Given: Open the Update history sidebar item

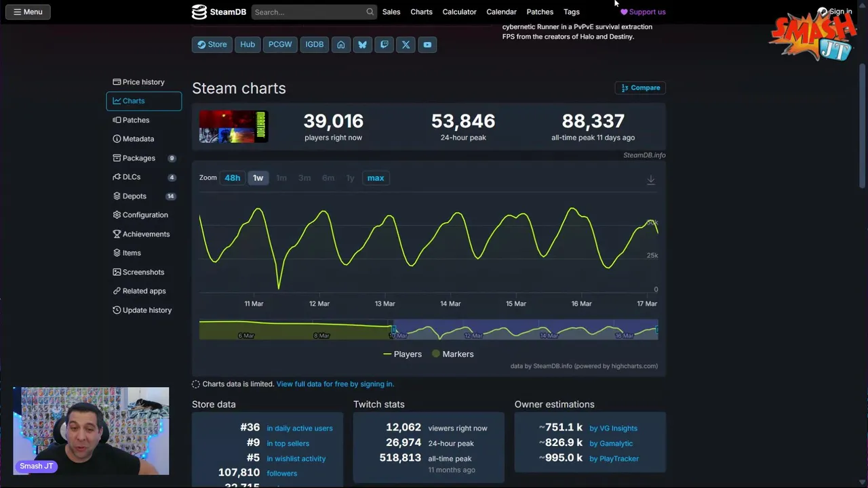Looking at the screenshot, I should point(144,310).
